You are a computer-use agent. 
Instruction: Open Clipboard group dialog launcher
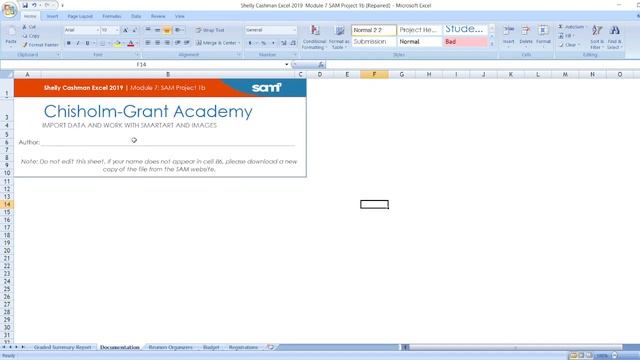58,55
